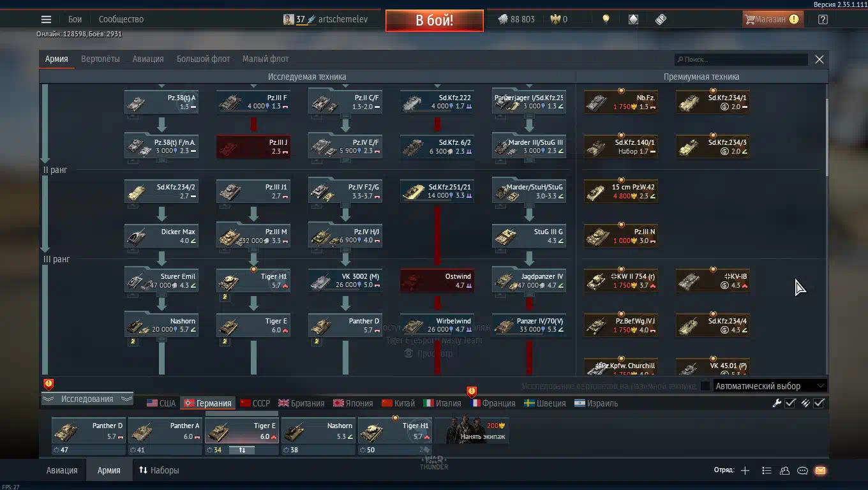Open the help question mark icon

pyautogui.click(x=823, y=19)
